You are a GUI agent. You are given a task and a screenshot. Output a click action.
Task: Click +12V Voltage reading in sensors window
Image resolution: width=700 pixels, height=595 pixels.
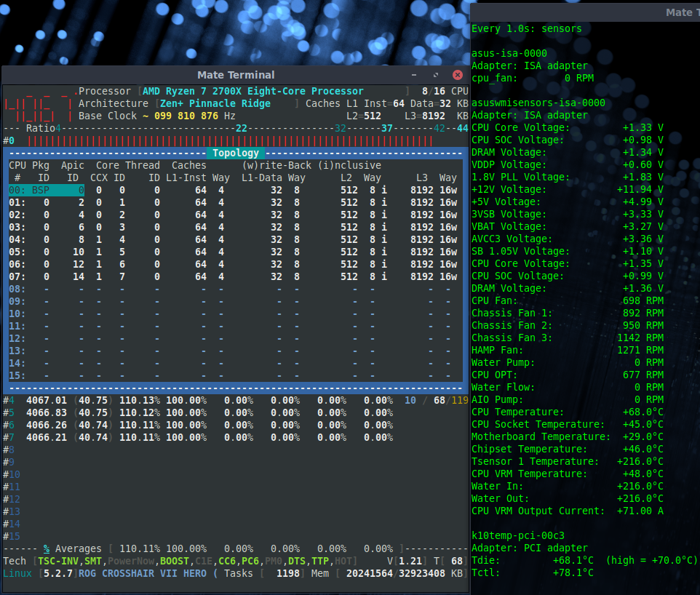point(568,190)
